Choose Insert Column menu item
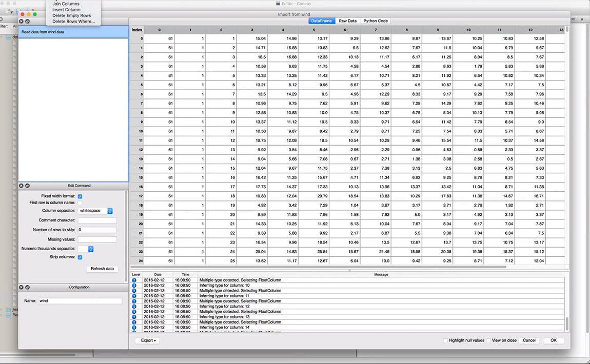 click(x=66, y=10)
